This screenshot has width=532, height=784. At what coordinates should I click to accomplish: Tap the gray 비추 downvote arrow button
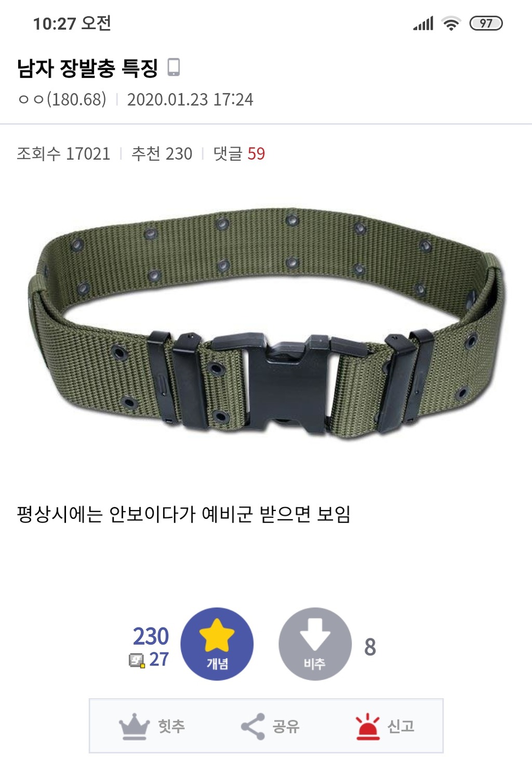click(315, 644)
